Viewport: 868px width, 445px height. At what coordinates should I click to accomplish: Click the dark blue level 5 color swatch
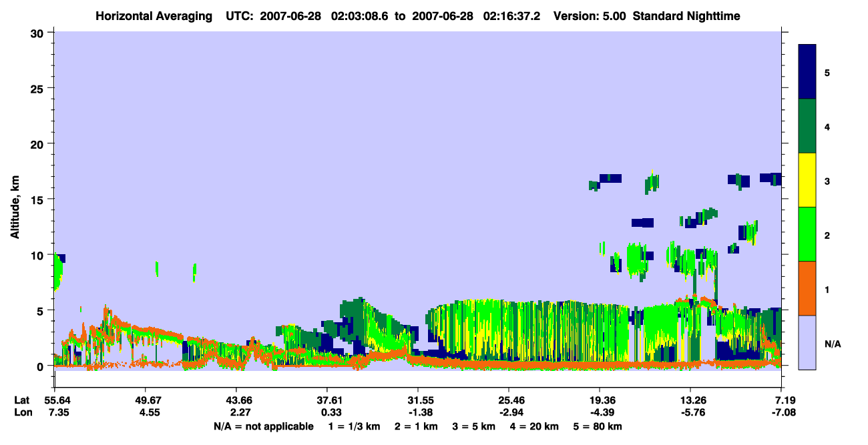[807, 71]
